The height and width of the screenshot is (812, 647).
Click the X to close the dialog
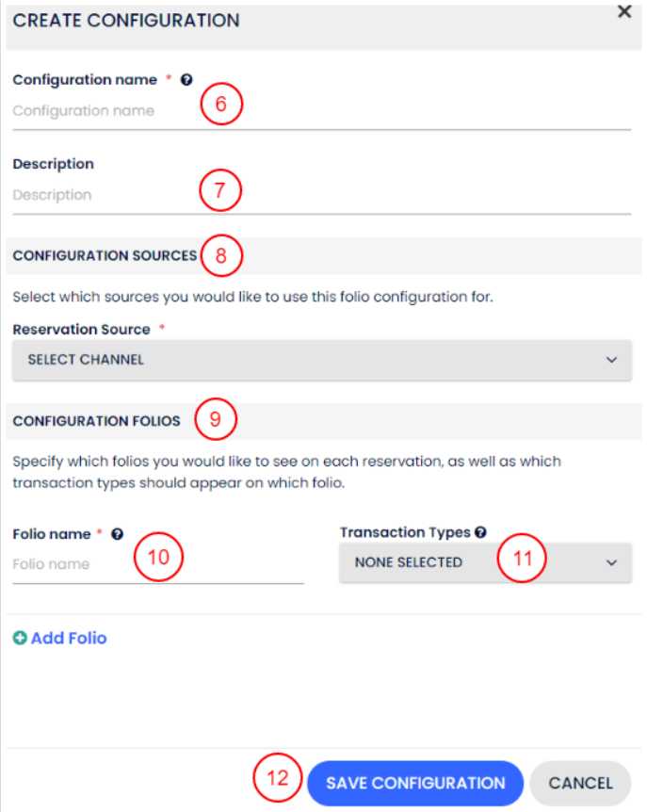[x=624, y=12]
